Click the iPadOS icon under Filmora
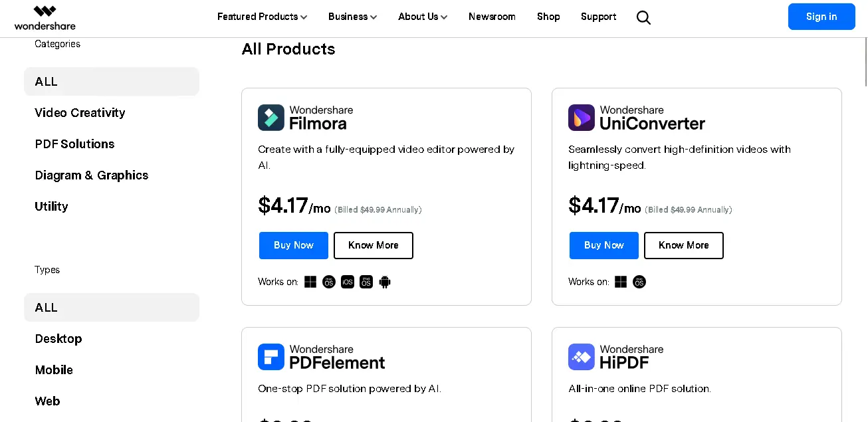This screenshot has width=868, height=422. [x=366, y=282]
